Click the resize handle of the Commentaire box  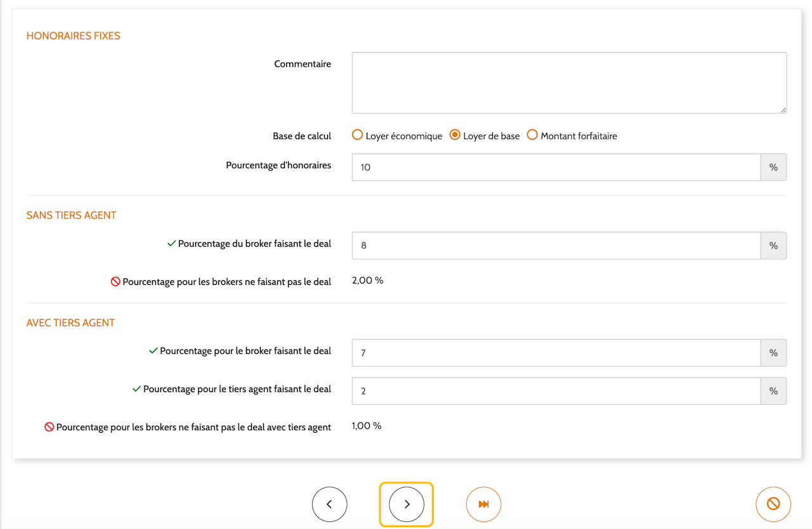click(783, 110)
